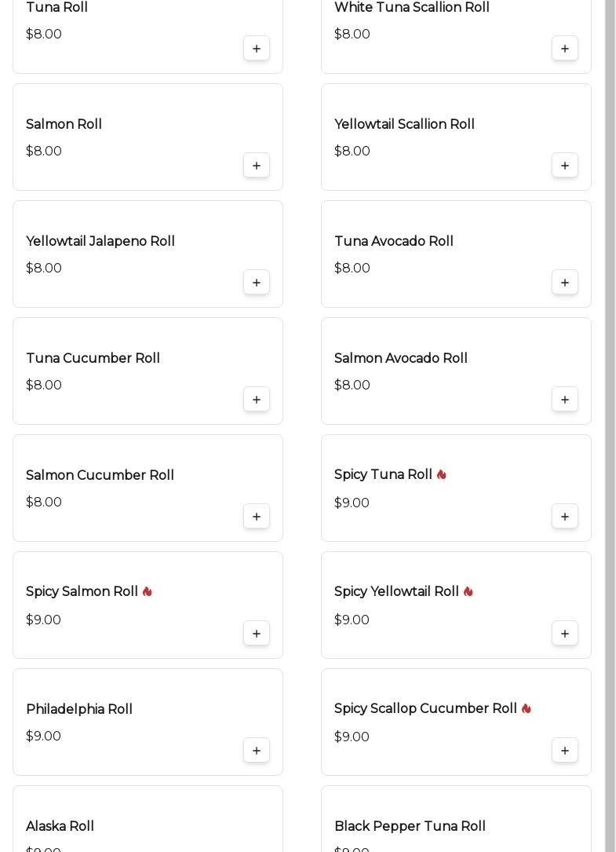Open Philadelphia Roll item name

79,710
